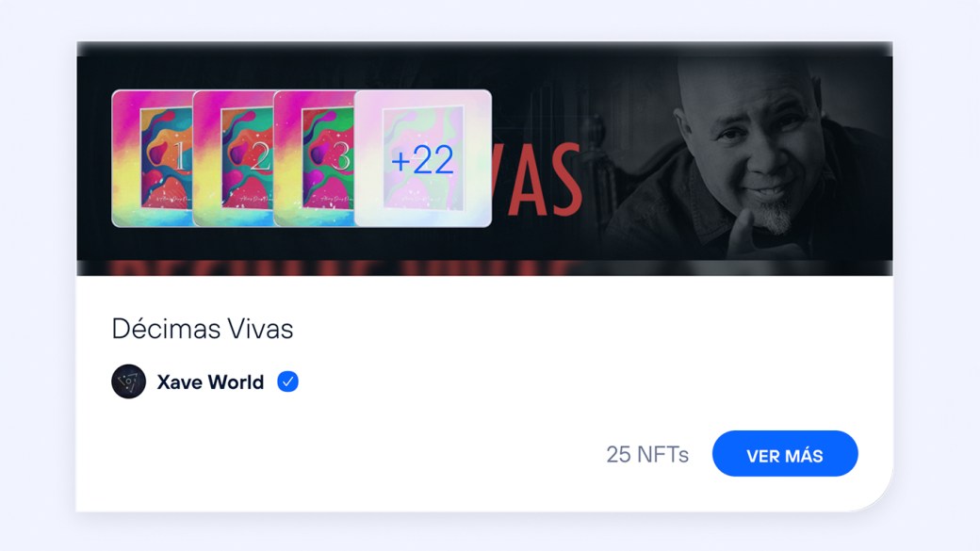
Task: Click the digit 2 on the second thumbnail
Action: [260, 156]
